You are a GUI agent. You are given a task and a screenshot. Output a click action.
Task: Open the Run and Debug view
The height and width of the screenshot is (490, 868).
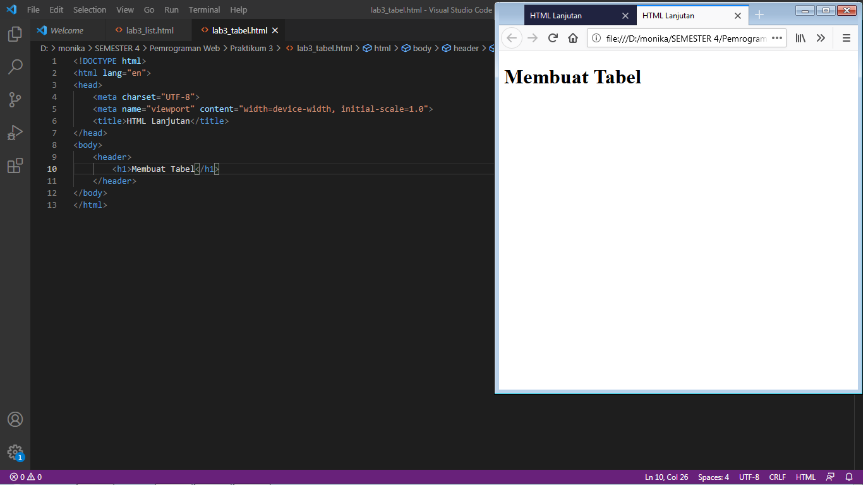15,133
